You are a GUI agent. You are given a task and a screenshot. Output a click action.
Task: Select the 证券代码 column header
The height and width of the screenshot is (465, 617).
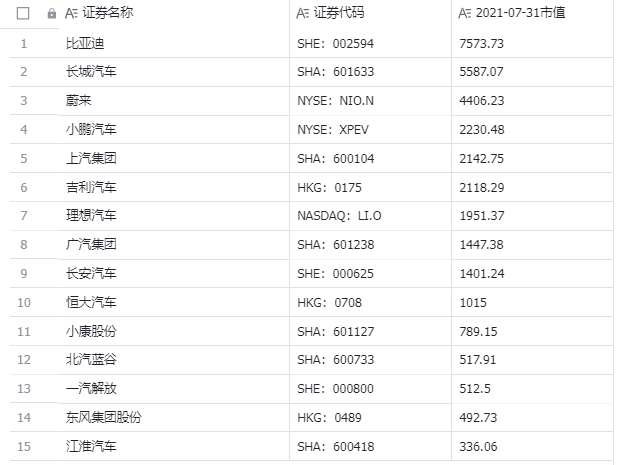coord(339,14)
